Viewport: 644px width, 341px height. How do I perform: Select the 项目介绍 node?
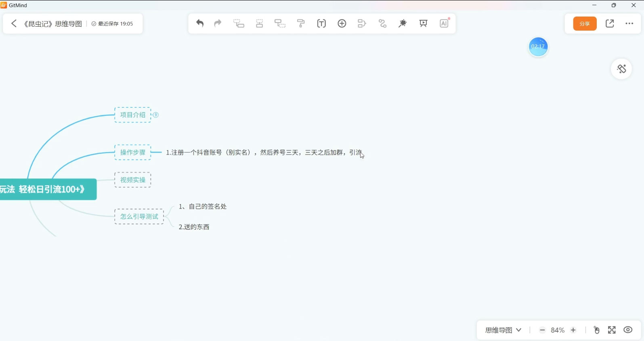[133, 115]
